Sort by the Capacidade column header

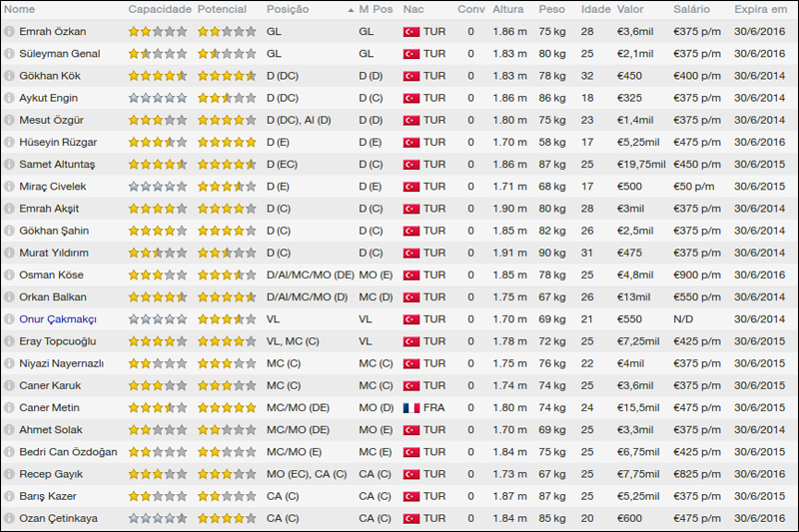click(x=160, y=9)
